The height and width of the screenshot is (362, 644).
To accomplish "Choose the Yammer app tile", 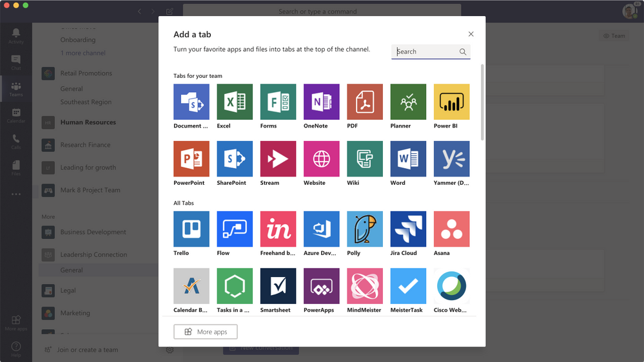I will [451, 159].
